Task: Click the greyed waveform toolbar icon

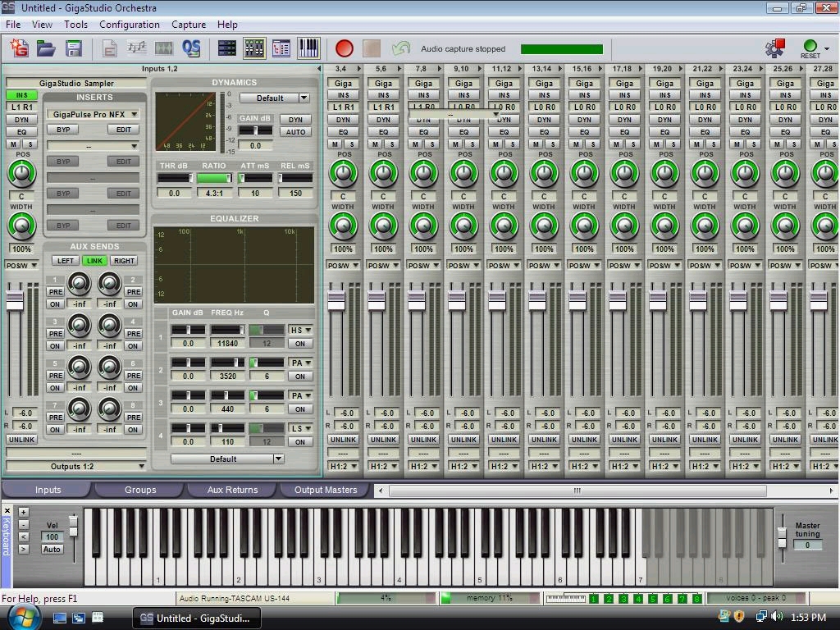Action: coord(164,48)
